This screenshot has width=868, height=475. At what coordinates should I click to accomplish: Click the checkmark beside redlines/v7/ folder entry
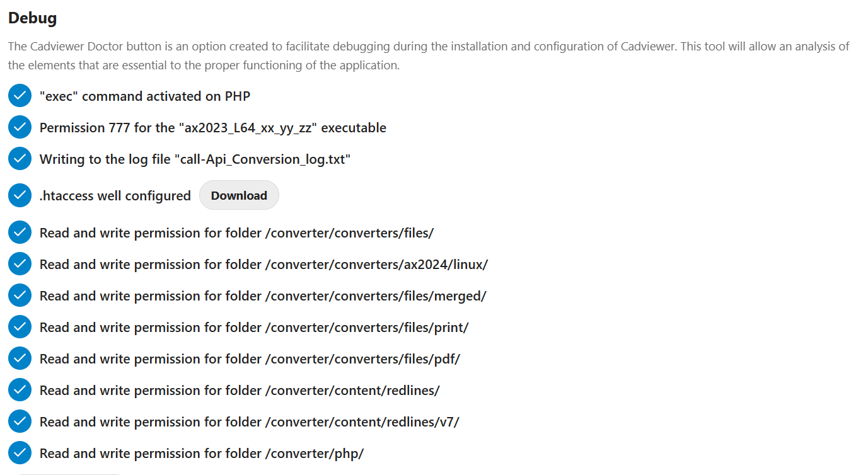20,421
